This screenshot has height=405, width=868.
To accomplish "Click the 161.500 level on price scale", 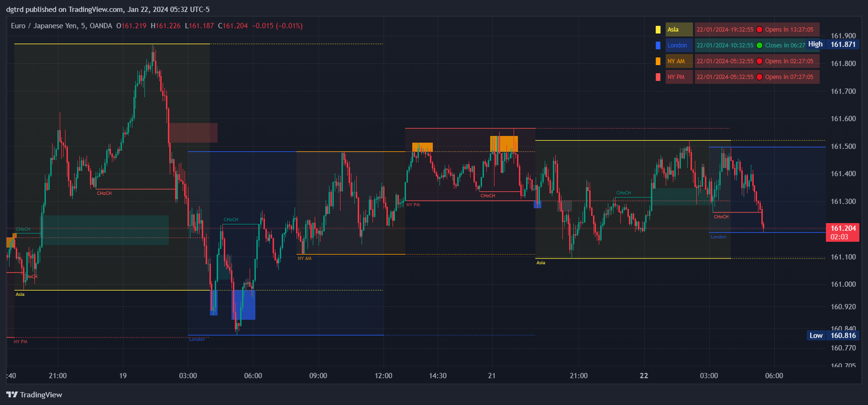I will coord(843,146).
